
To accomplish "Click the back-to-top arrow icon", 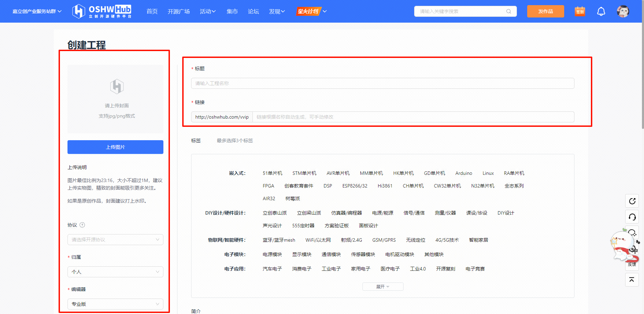I will coord(632,280).
